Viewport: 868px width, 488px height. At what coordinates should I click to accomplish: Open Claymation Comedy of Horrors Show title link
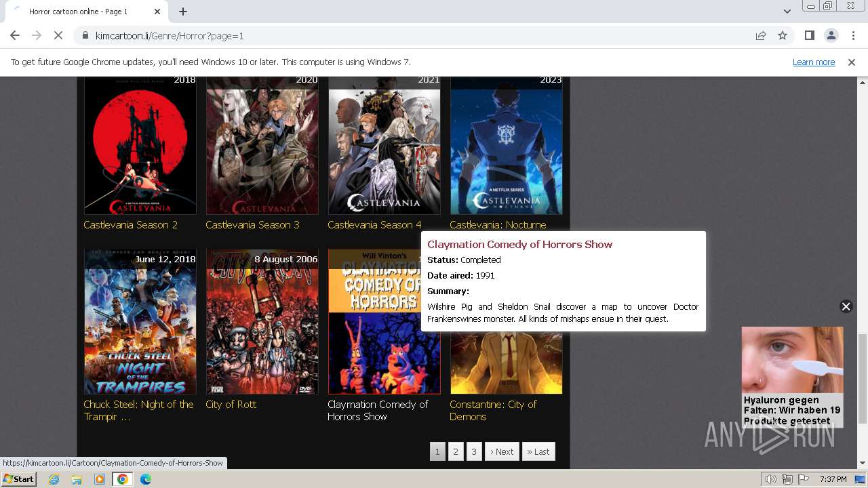378,410
